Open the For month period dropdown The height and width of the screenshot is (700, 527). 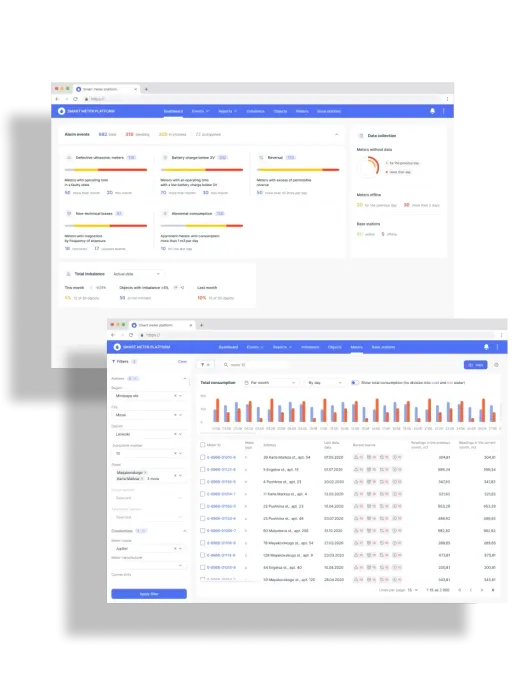270,383
